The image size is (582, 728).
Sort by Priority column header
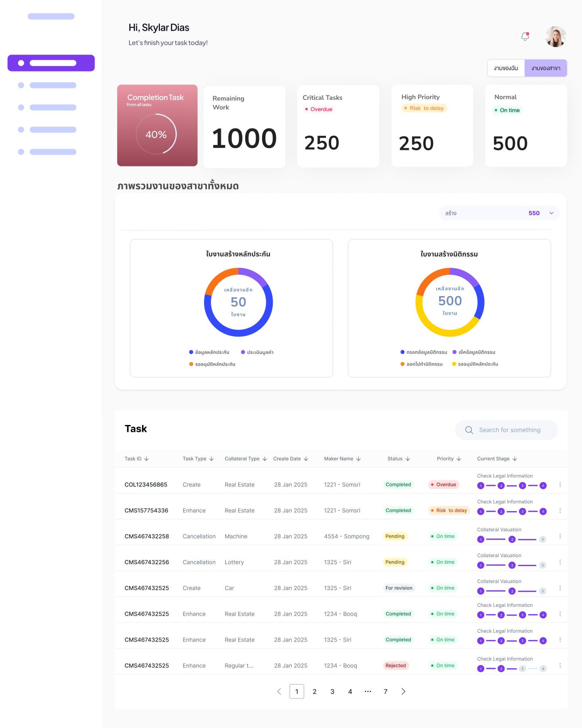[448, 459]
